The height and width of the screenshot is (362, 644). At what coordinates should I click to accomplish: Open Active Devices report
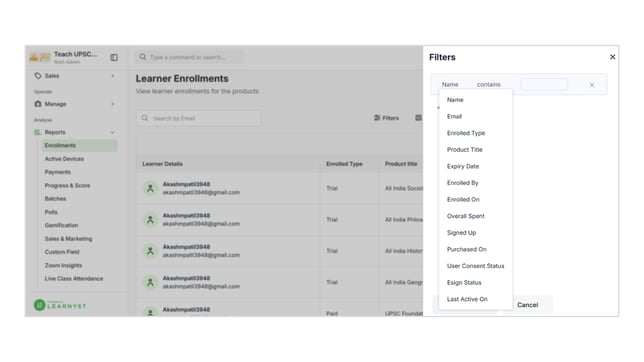[x=64, y=159]
